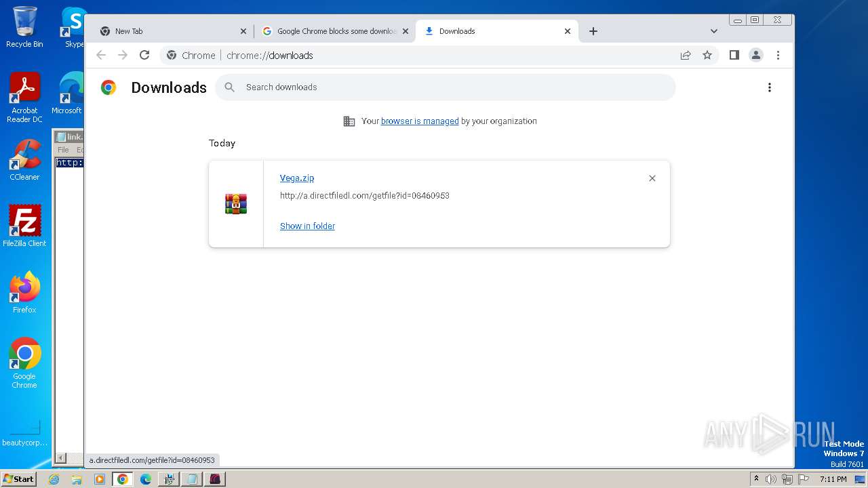The height and width of the screenshot is (488, 868).
Task: Click Show in folder for Vega.zip
Action: coord(307,226)
